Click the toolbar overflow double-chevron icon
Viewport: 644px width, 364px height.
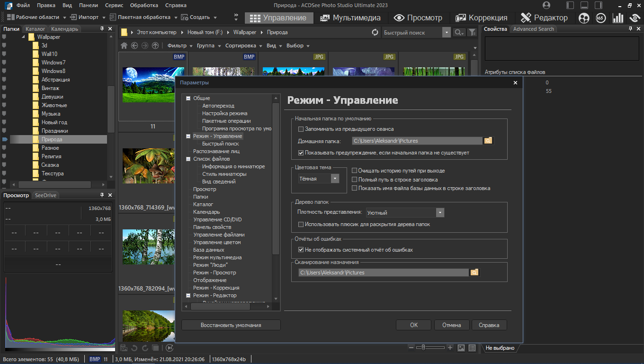(x=236, y=17)
